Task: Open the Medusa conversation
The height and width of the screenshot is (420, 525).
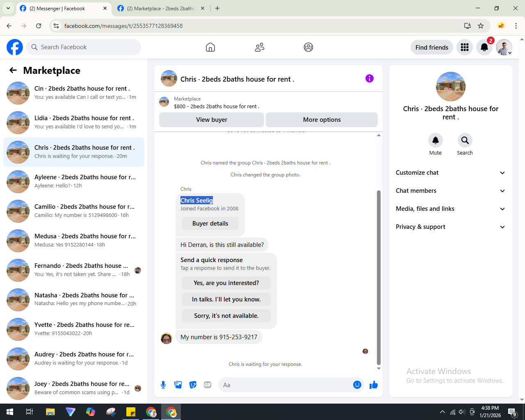Action: click(74, 241)
